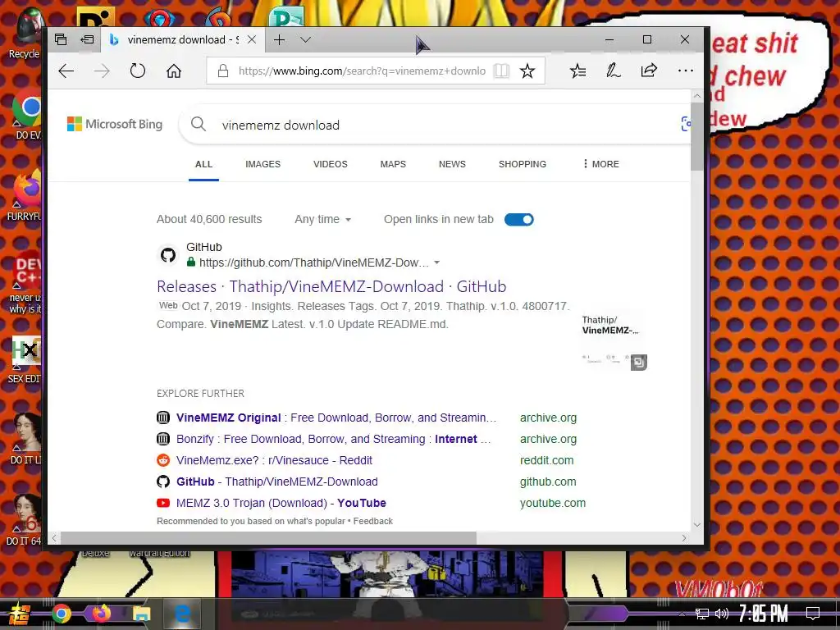Click the Edge forward arrow

(x=102, y=71)
